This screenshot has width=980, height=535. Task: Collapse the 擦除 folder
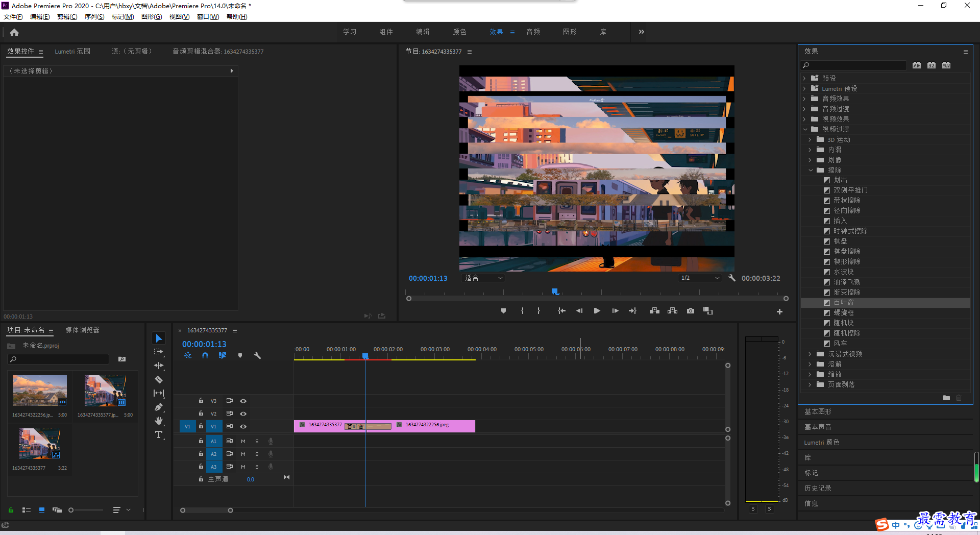pos(811,170)
